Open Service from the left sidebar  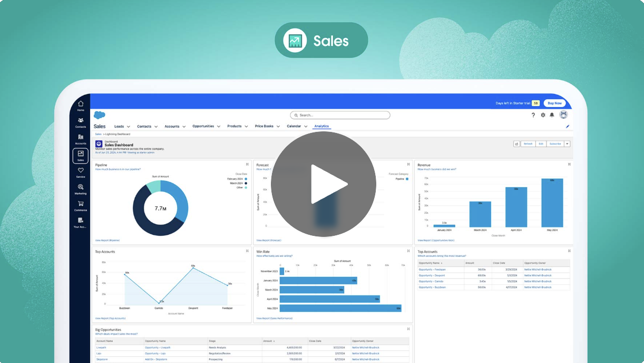[81, 173]
